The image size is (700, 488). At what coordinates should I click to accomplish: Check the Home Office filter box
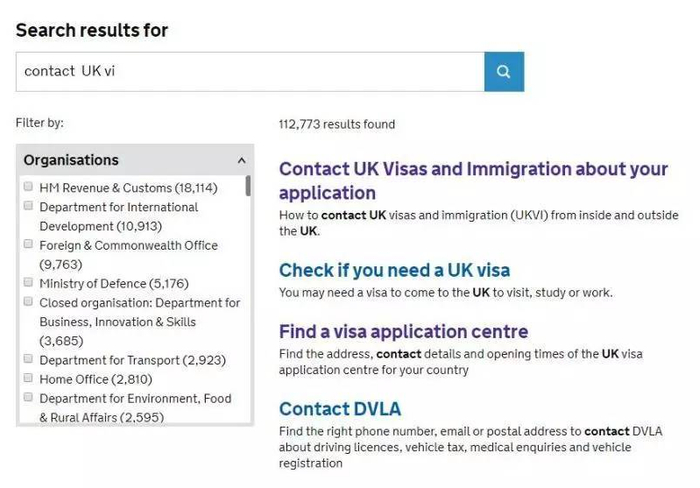29,379
